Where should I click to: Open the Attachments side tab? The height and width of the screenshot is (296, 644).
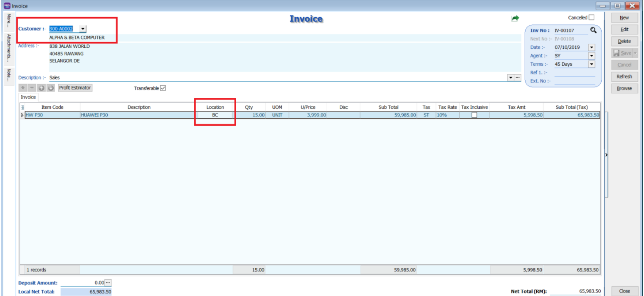point(8,48)
